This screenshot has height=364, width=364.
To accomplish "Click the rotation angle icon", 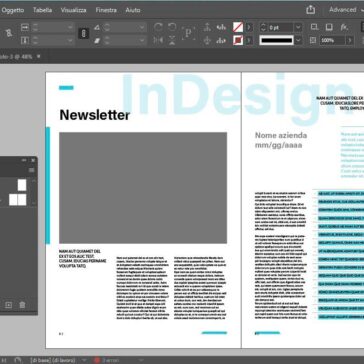I will (x=97, y=27).
